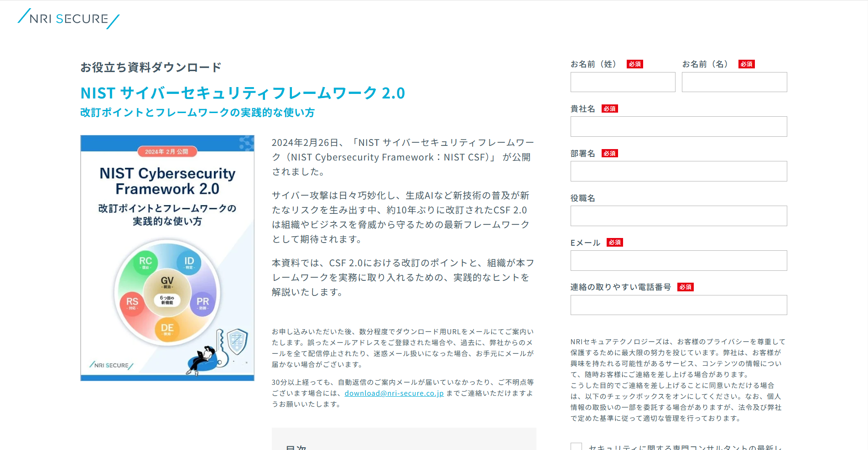Click the heading NIST サイバーセキュリティフレームワーク 2.0
The height and width of the screenshot is (450, 868).
243,93
